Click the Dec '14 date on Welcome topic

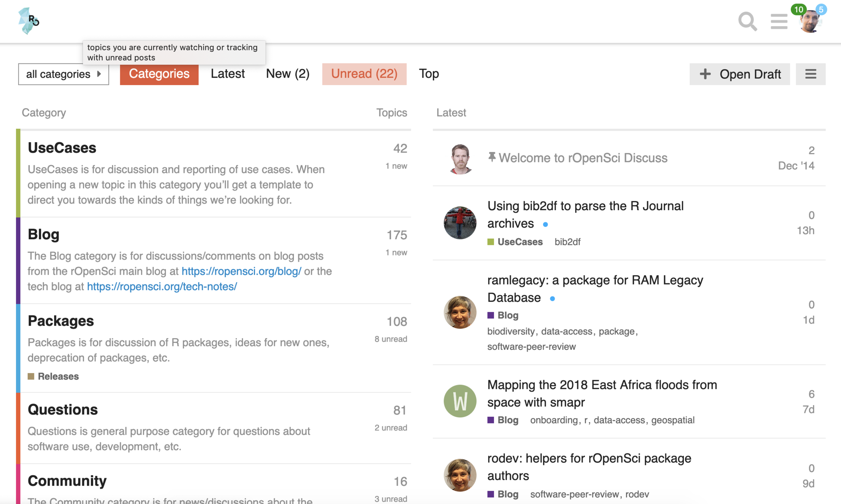click(x=796, y=166)
